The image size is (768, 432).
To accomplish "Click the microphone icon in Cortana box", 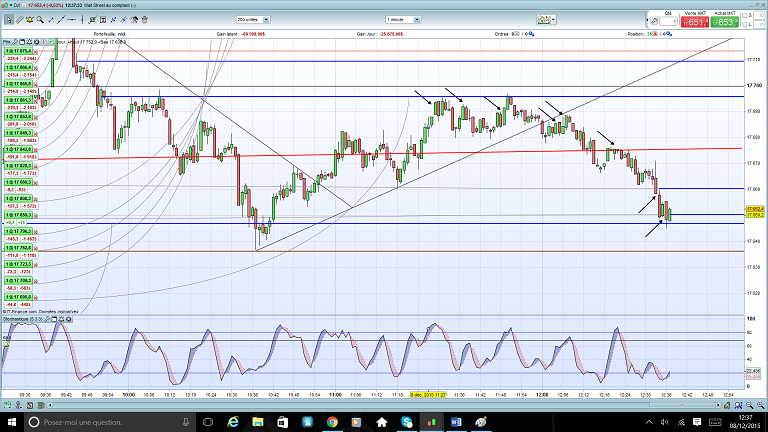I will [x=186, y=422].
